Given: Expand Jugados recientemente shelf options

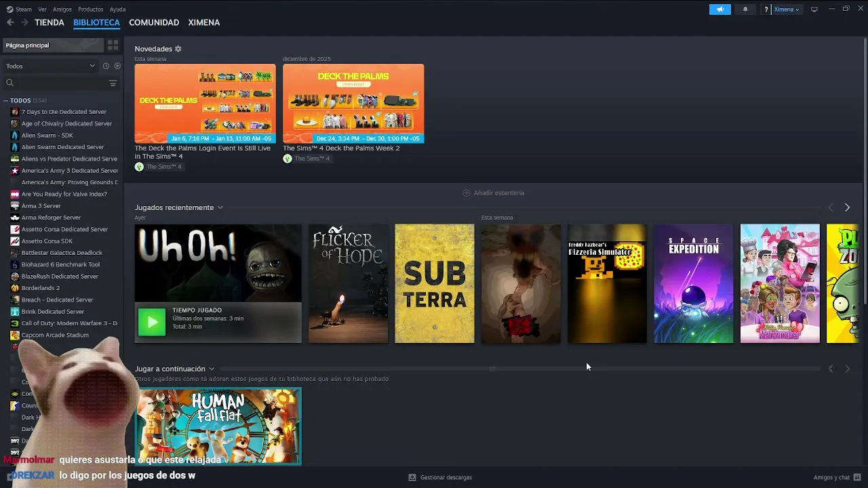Looking at the screenshot, I should (x=220, y=207).
